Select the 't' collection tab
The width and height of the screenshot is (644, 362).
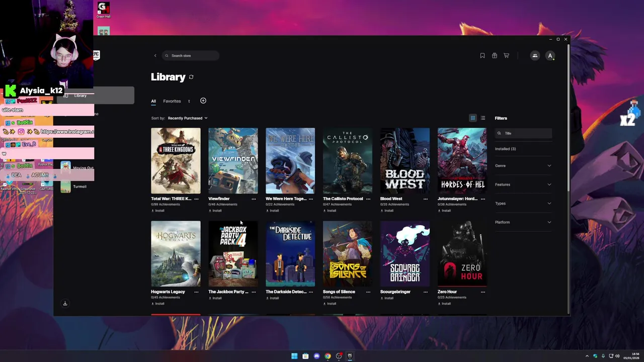pos(189,101)
